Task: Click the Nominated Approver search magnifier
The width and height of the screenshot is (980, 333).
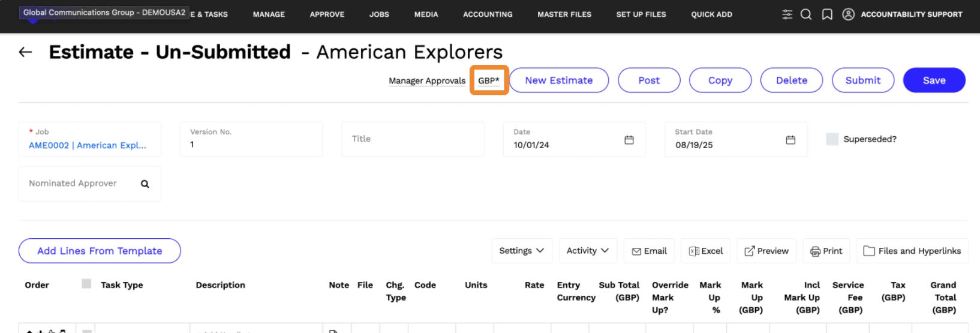Action: [145, 184]
